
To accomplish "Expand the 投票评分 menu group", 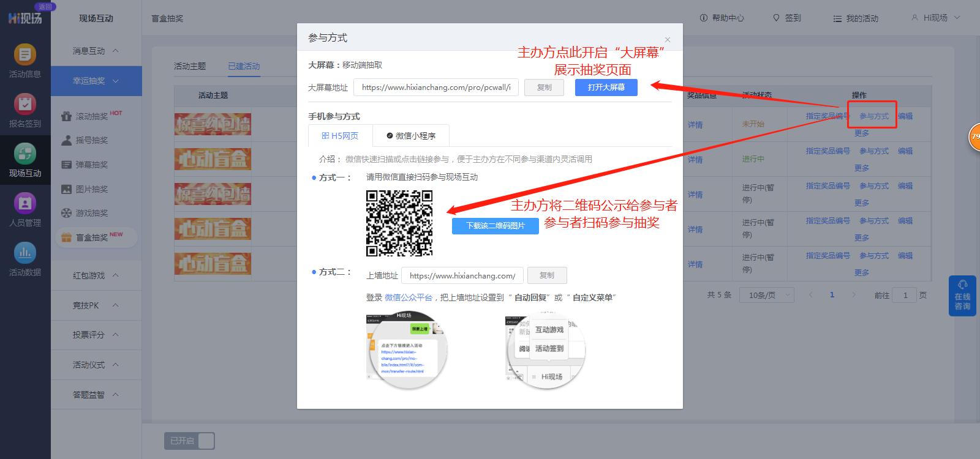I will point(96,335).
